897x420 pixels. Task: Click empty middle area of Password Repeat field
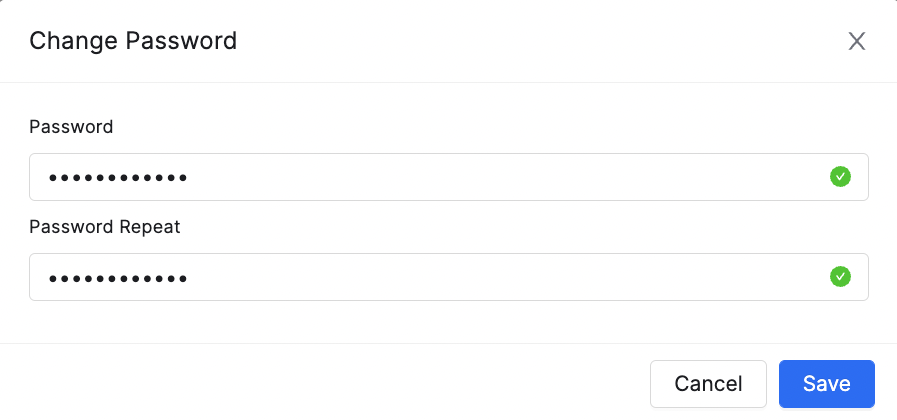click(503, 277)
